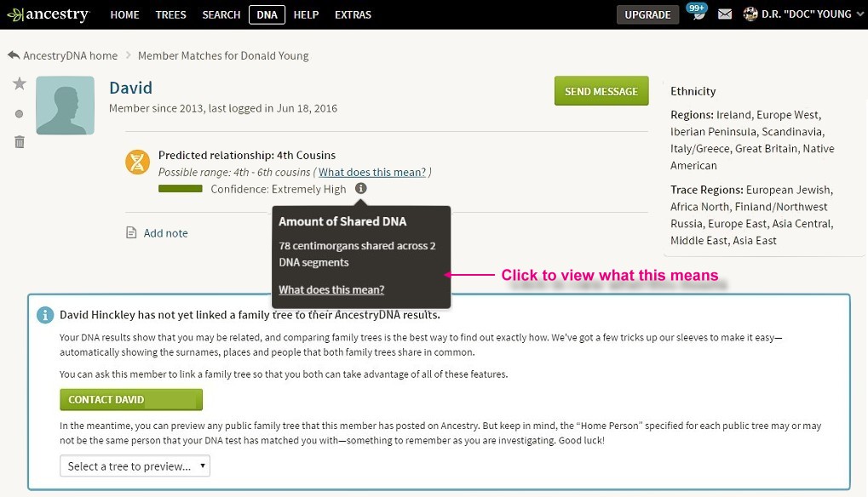The height and width of the screenshot is (497, 868).
Task: Click the DNA helix relationship icon
Action: tap(137, 162)
